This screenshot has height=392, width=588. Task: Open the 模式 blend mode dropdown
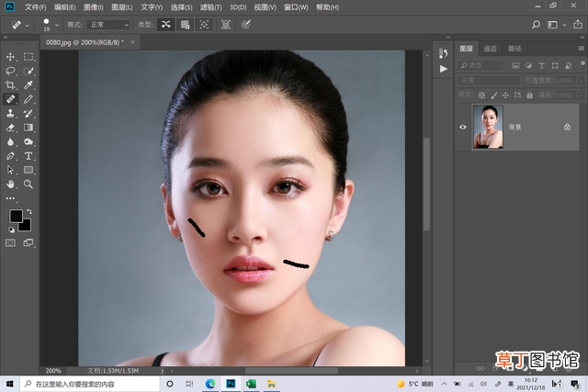pos(108,25)
